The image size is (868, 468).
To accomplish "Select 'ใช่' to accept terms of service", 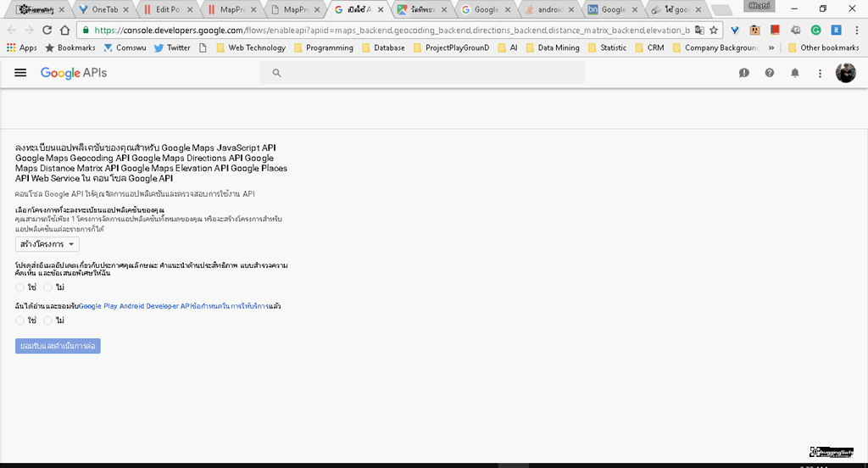I will pyautogui.click(x=20, y=320).
